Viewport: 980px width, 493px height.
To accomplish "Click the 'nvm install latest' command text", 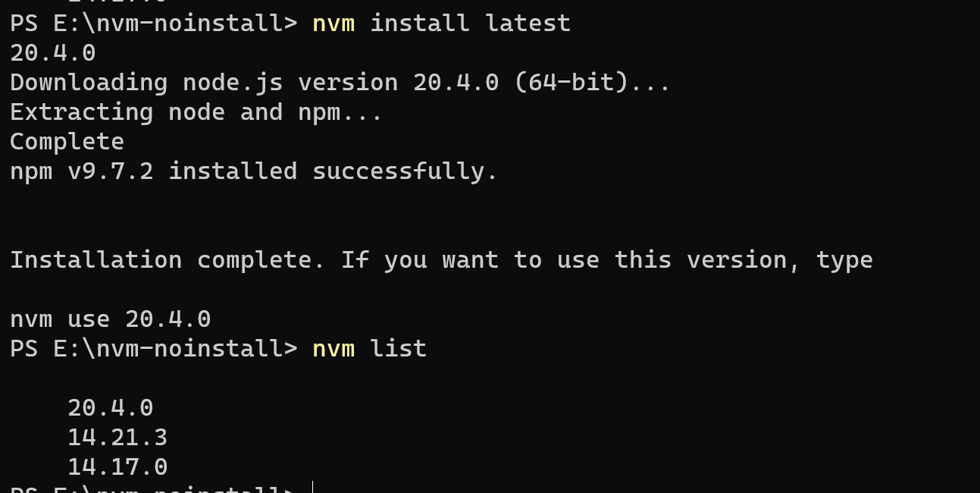I will (x=441, y=23).
